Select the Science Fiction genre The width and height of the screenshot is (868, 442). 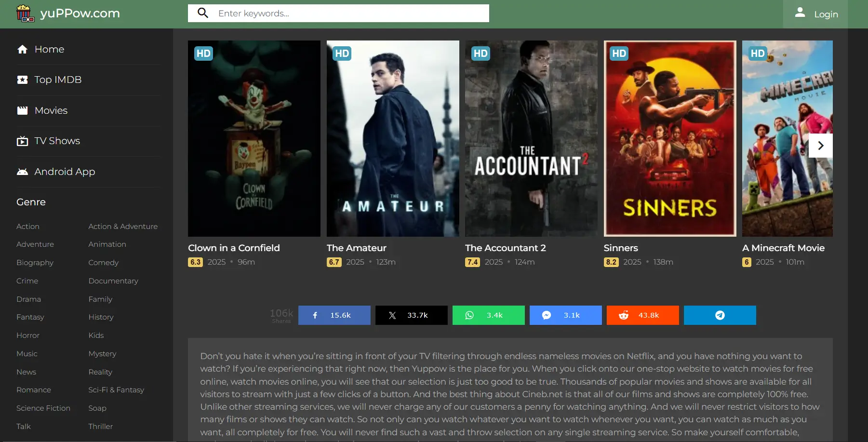pos(43,408)
